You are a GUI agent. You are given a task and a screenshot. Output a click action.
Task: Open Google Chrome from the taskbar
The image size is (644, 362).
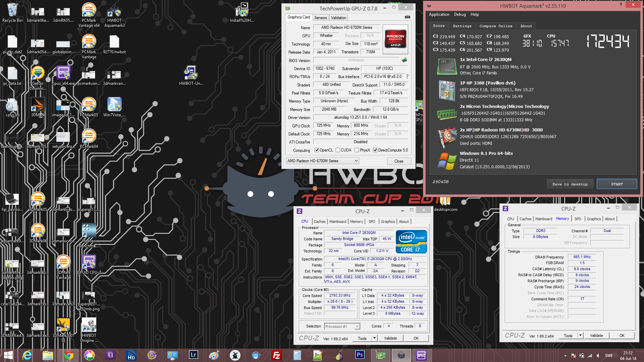69,355
